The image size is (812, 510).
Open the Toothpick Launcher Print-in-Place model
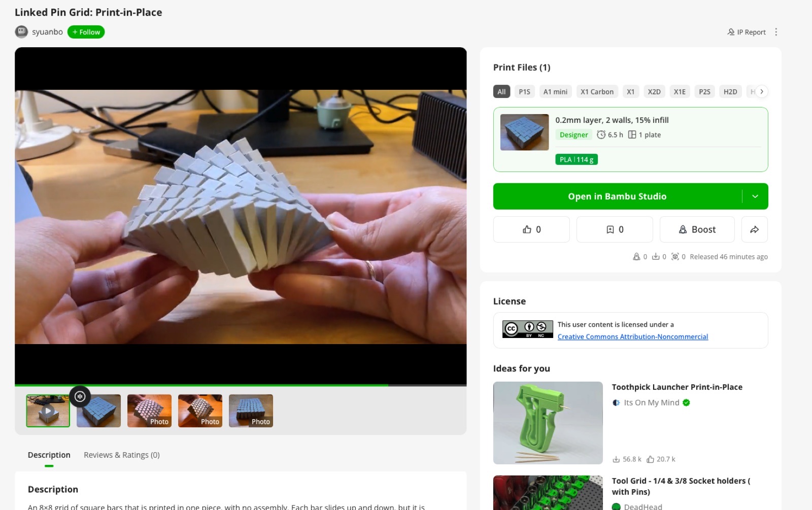677,387
